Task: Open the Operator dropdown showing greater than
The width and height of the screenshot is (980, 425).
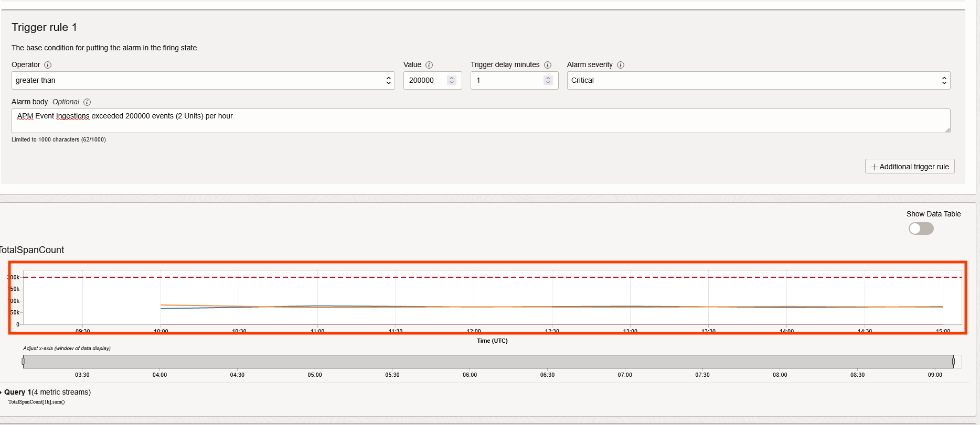Action: pyautogui.click(x=203, y=80)
